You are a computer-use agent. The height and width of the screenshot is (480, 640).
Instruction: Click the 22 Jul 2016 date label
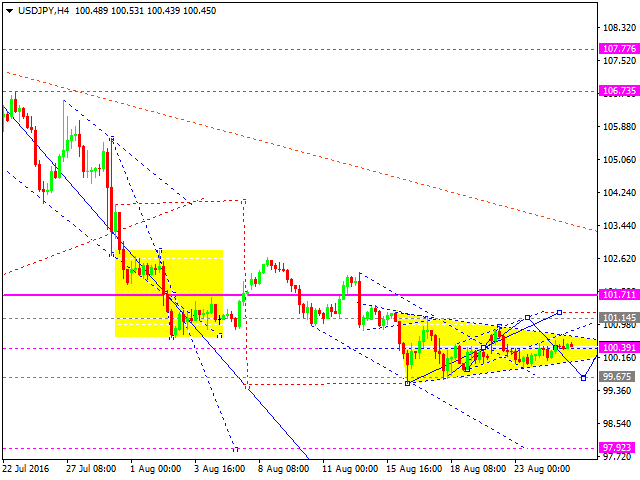26,468
